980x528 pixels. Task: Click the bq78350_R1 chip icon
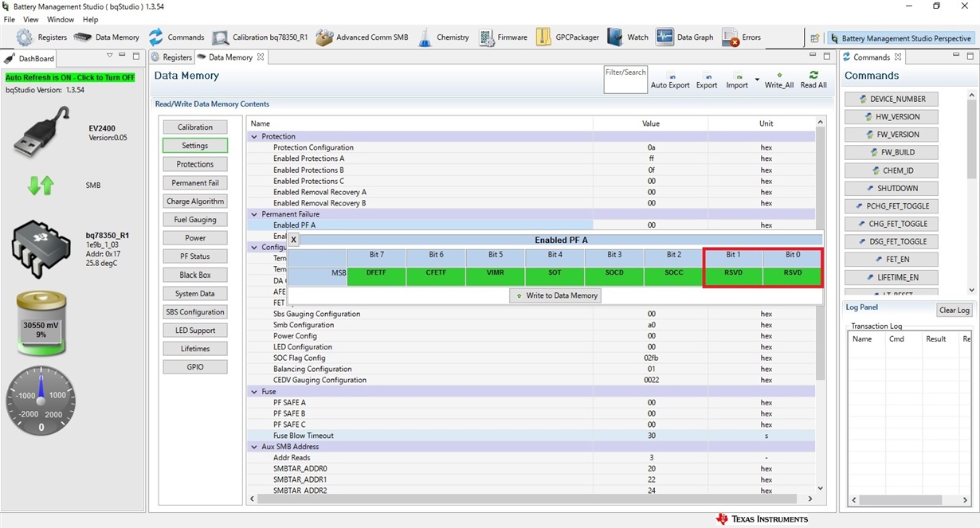click(x=41, y=248)
